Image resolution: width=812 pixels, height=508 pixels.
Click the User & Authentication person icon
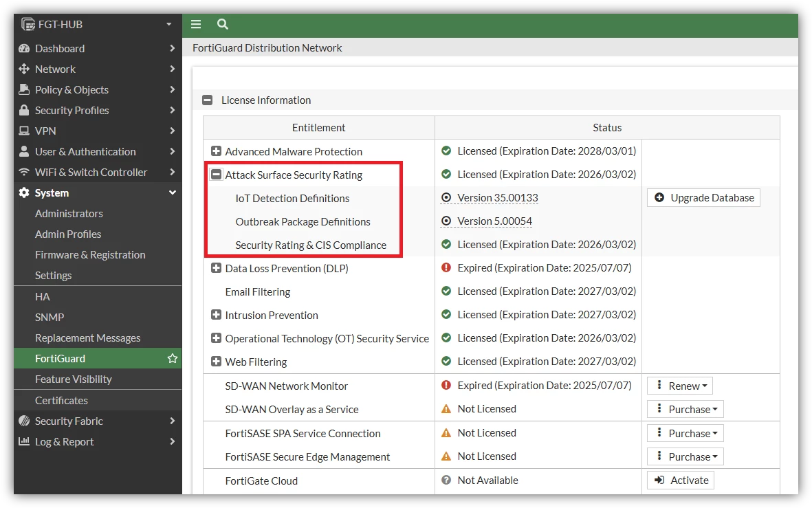point(24,151)
